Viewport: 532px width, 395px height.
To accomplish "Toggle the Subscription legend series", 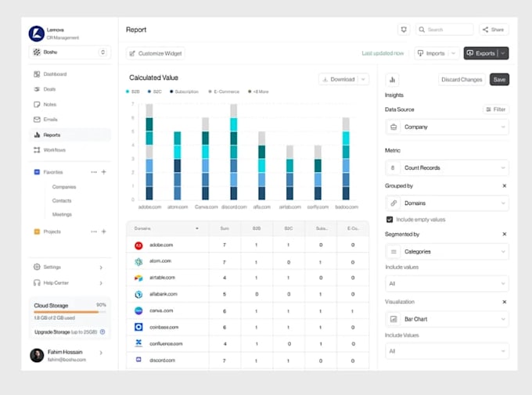I will point(184,92).
